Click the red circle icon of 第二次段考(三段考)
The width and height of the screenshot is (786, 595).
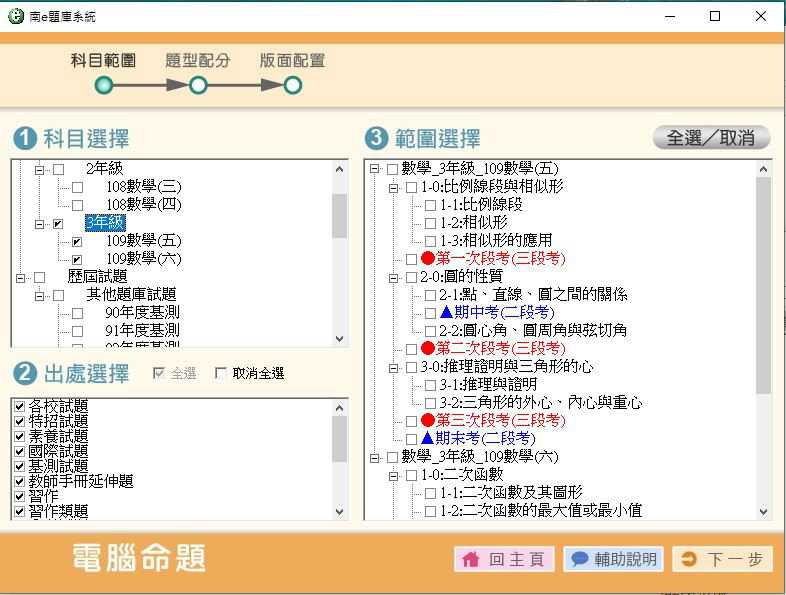pyautogui.click(x=428, y=347)
